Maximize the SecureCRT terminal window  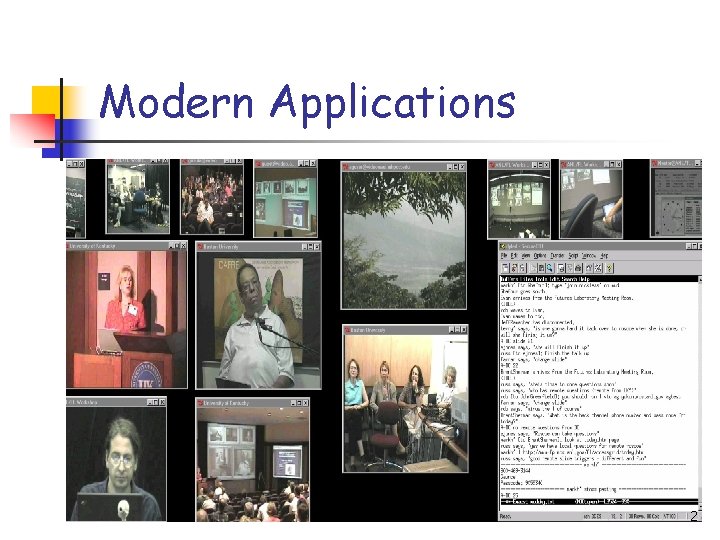(694, 247)
